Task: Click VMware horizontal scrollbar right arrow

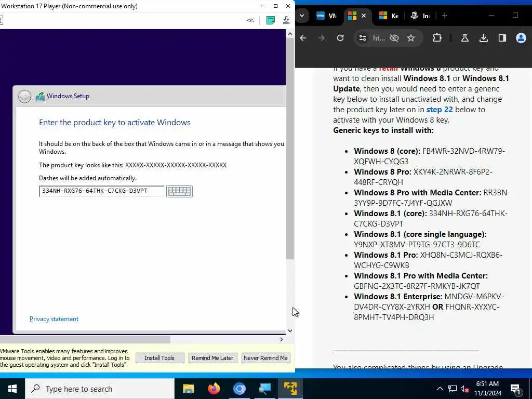Action: tap(281, 339)
